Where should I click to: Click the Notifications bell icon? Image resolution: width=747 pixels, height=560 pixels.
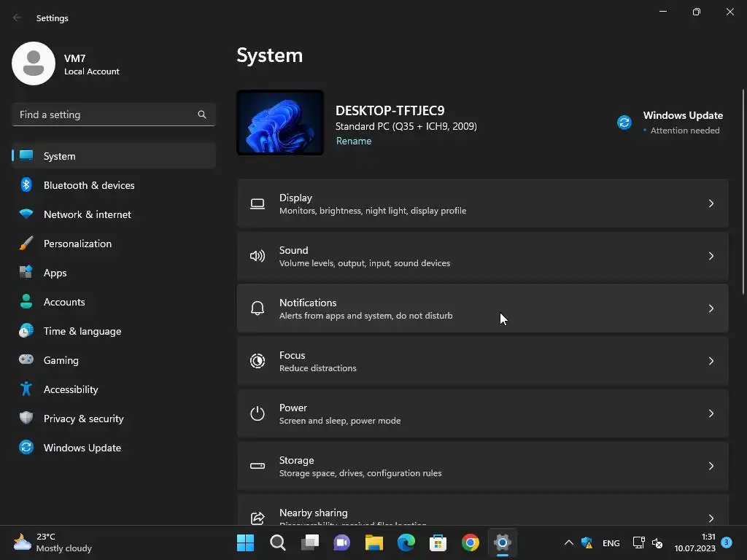pos(258,308)
